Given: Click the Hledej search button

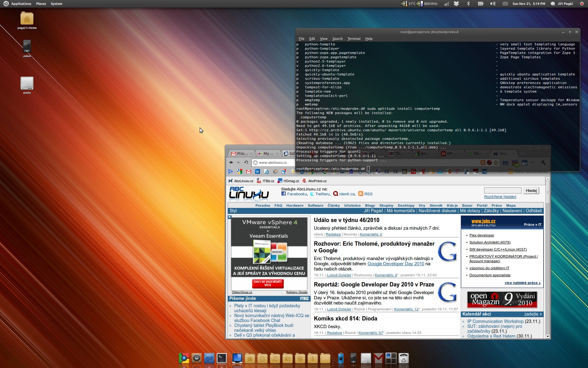Looking at the screenshot, I should tap(531, 191).
